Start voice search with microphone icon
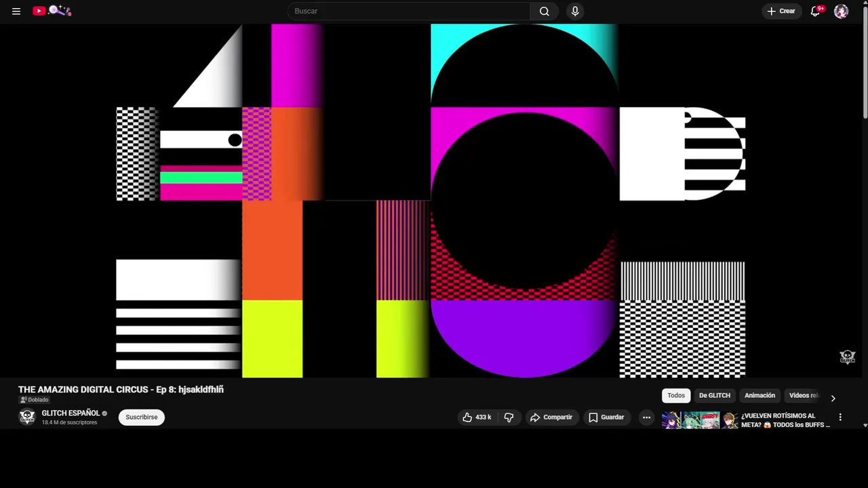The image size is (868, 488). click(575, 11)
